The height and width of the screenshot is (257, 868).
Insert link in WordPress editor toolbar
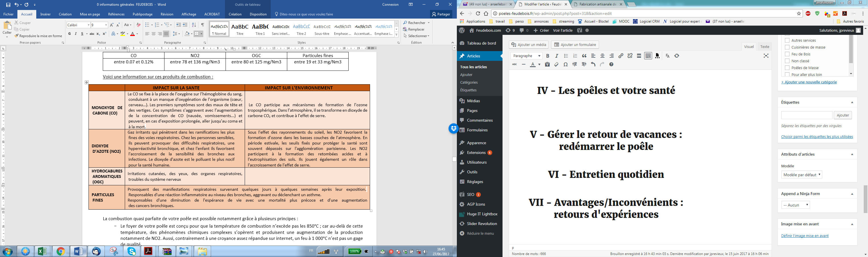click(621, 56)
